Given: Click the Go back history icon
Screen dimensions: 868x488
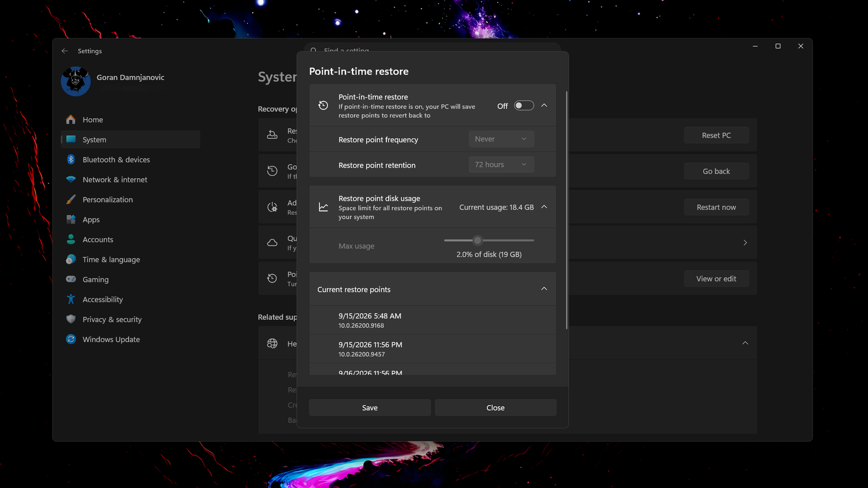Looking at the screenshot, I should tap(272, 171).
